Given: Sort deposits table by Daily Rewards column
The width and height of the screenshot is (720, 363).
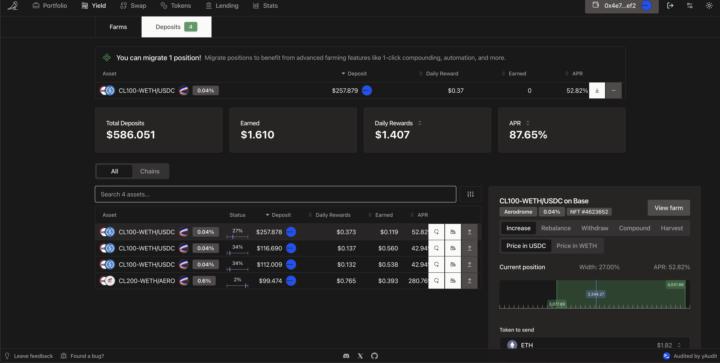Looking at the screenshot, I should point(330,215).
